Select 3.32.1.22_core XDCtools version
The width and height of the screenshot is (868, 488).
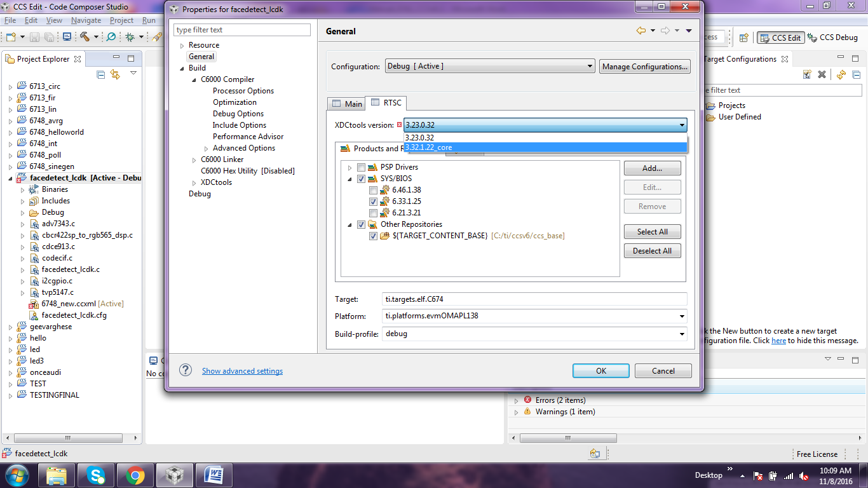(545, 147)
